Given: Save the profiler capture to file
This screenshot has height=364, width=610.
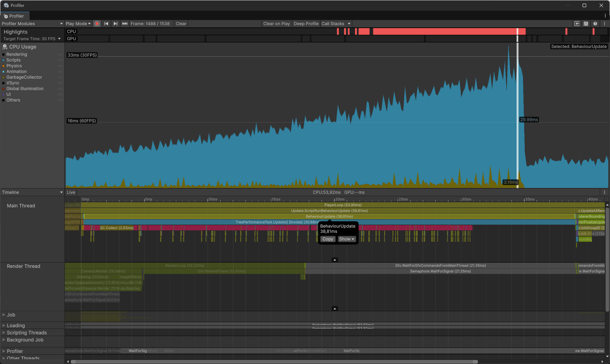Looking at the screenshot, I should click(x=586, y=24).
